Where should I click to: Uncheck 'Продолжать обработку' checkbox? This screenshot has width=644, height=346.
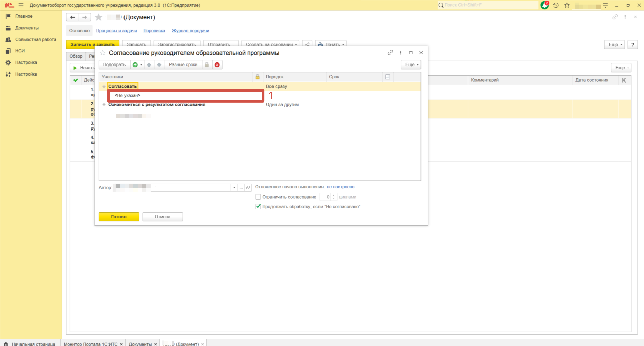tap(258, 207)
